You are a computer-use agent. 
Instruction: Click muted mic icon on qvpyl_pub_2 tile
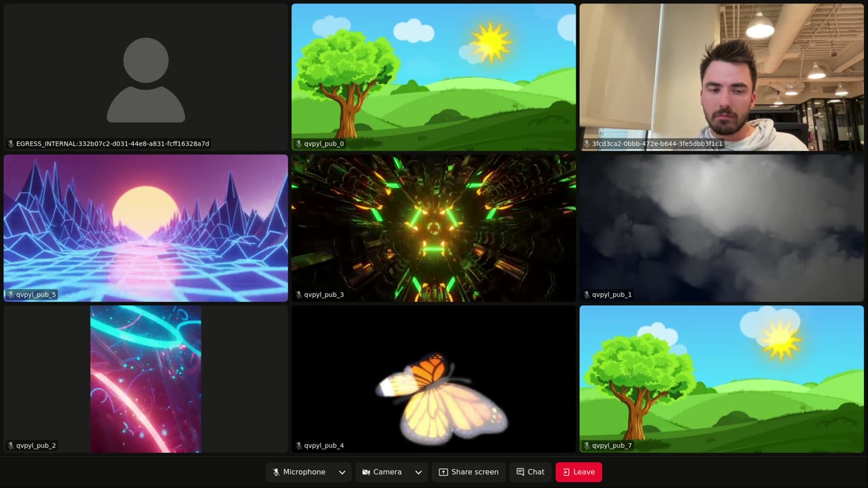pyautogui.click(x=11, y=445)
